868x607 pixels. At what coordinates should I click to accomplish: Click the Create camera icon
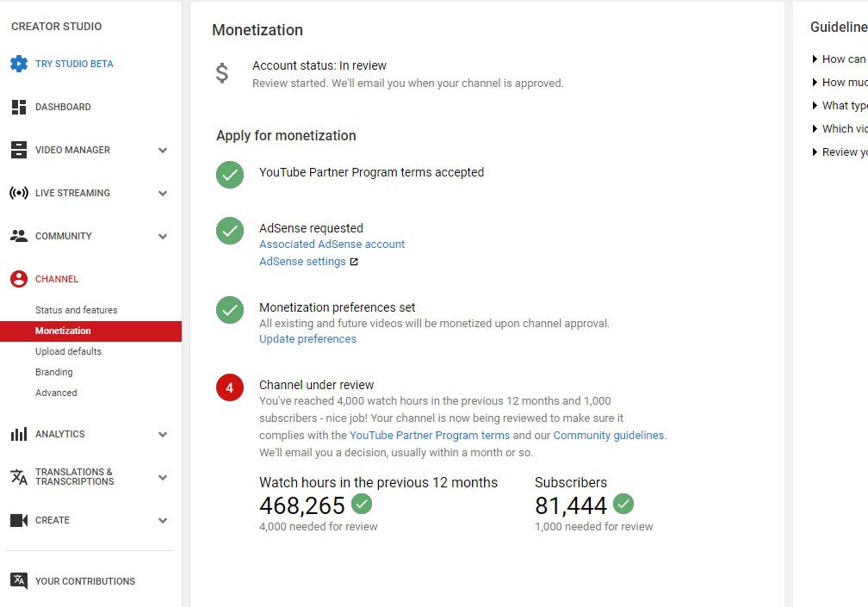pyautogui.click(x=19, y=520)
